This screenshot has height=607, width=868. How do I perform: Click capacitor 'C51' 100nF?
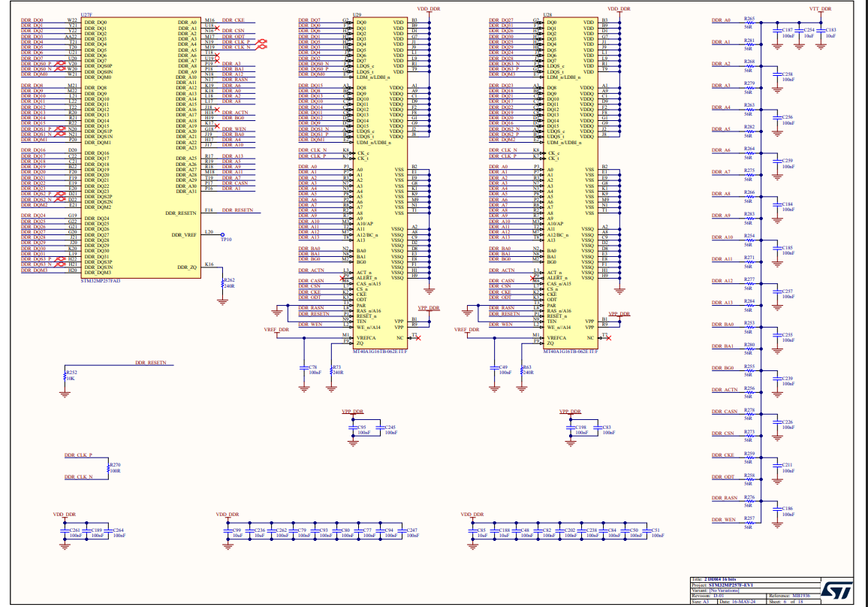pyautogui.click(x=646, y=532)
